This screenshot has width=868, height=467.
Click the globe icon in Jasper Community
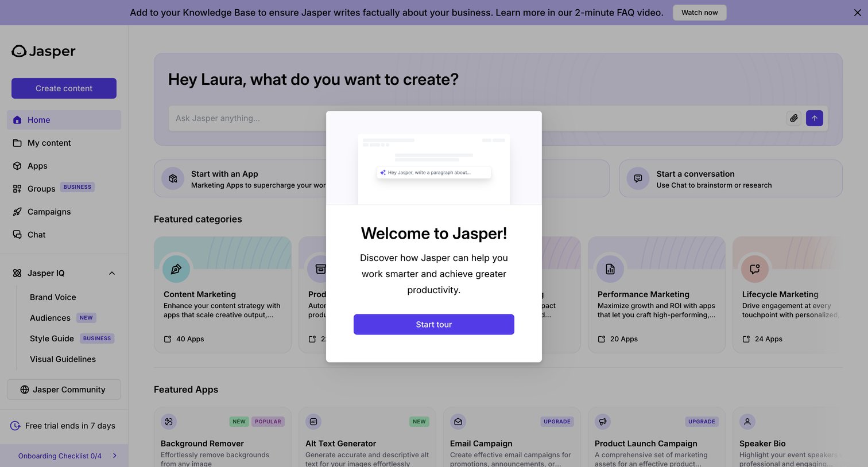click(x=25, y=390)
